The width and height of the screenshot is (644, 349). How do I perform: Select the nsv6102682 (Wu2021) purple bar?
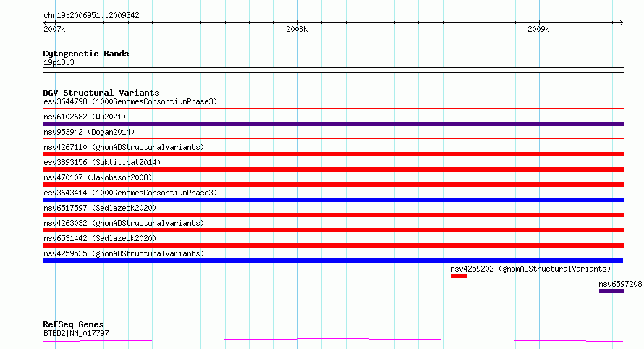333,124
